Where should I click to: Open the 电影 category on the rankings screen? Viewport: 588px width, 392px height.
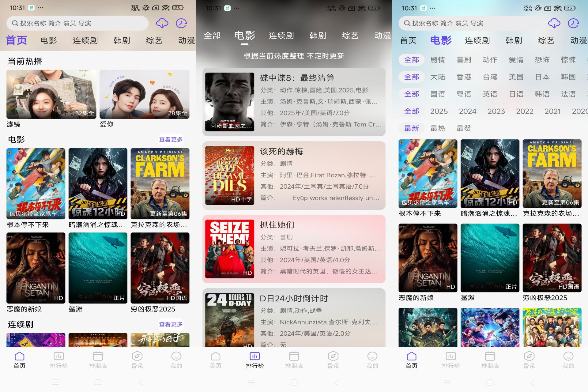[244, 36]
